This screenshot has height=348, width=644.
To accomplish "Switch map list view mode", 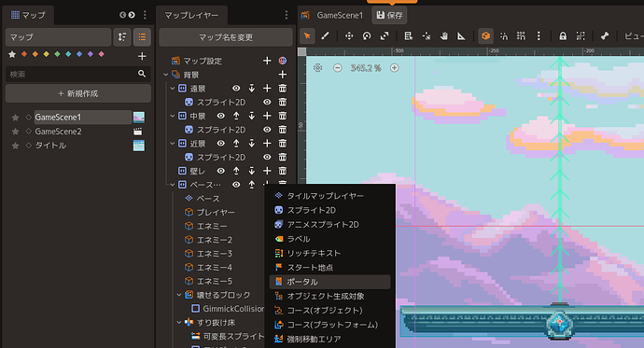I will point(142,37).
